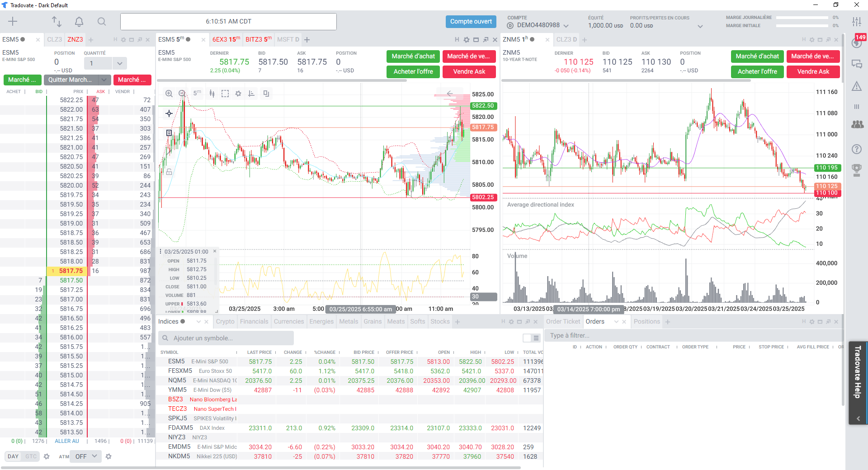Open the orders arrows icon in top toolbar
868x470 pixels.
point(57,21)
